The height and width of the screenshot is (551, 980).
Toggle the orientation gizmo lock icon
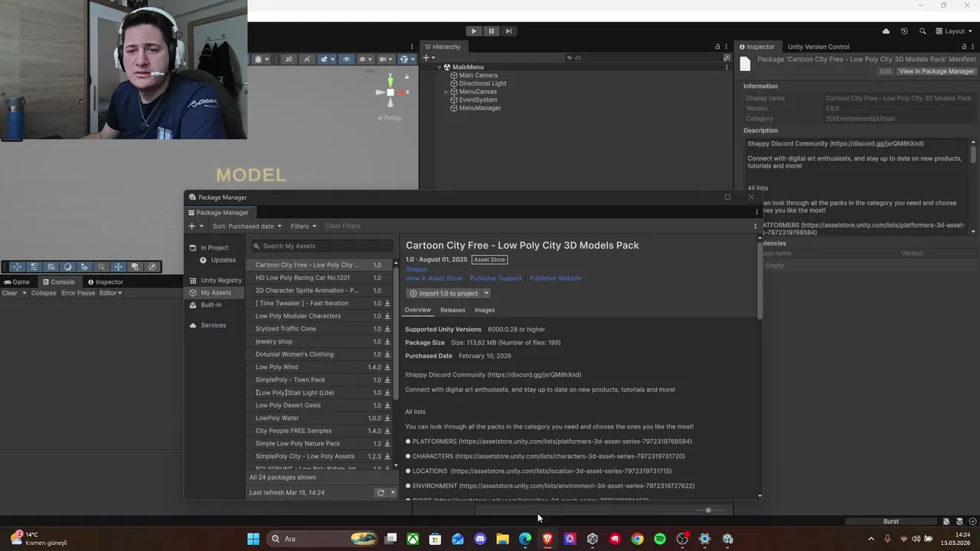coord(407,77)
